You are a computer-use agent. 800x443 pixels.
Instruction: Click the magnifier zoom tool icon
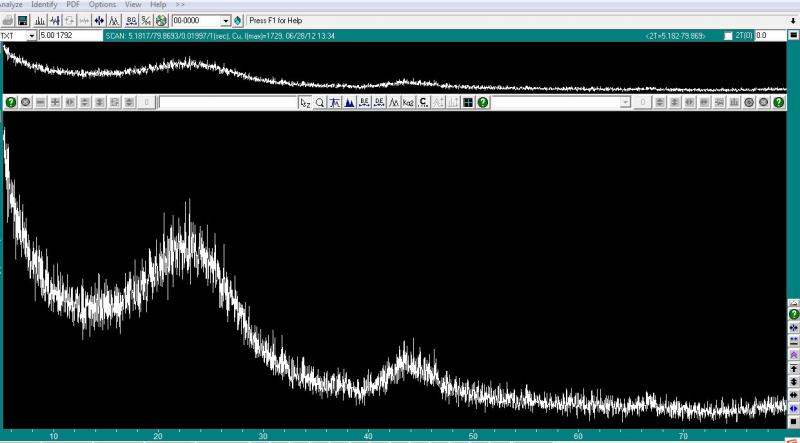(320, 102)
